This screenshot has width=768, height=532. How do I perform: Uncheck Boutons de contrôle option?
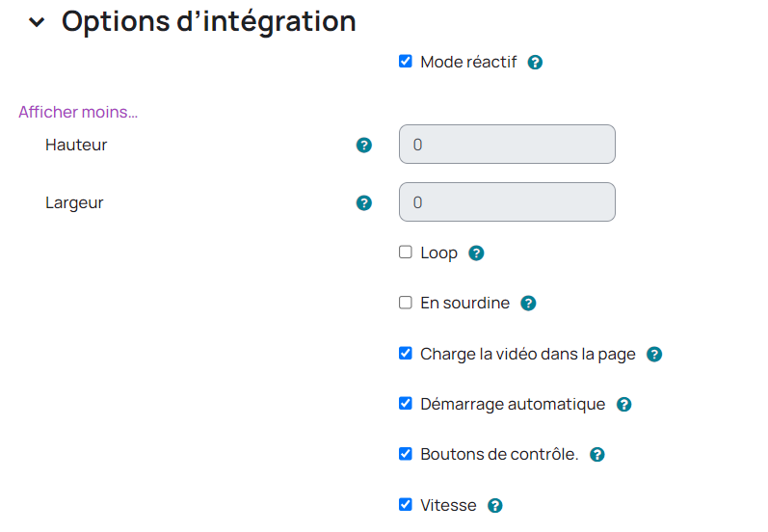(x=406, y=454)
